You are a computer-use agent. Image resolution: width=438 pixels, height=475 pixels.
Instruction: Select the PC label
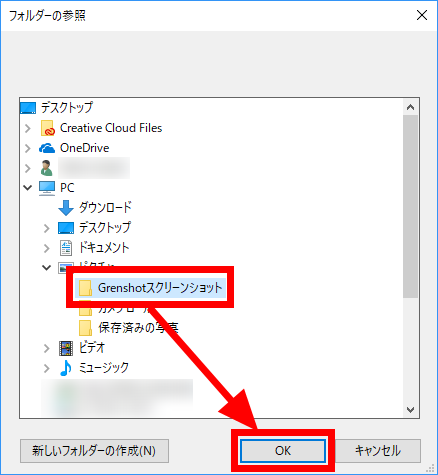pyautogui.click(x=67, y=188)
